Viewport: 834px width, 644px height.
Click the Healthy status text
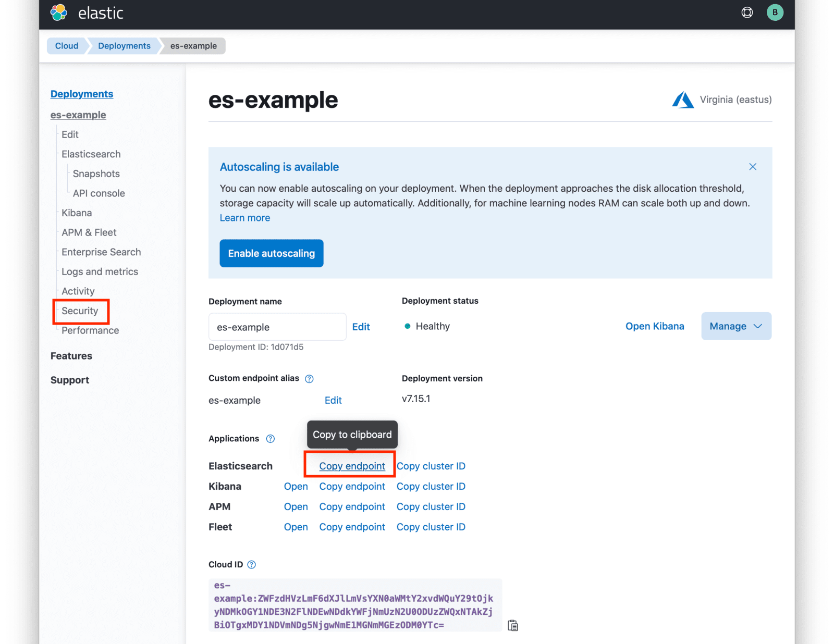433,326
